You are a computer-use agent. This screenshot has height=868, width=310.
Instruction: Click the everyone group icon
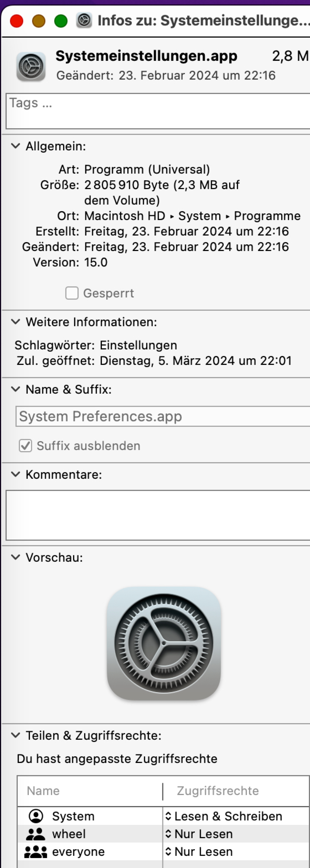(x=36, y=851)
